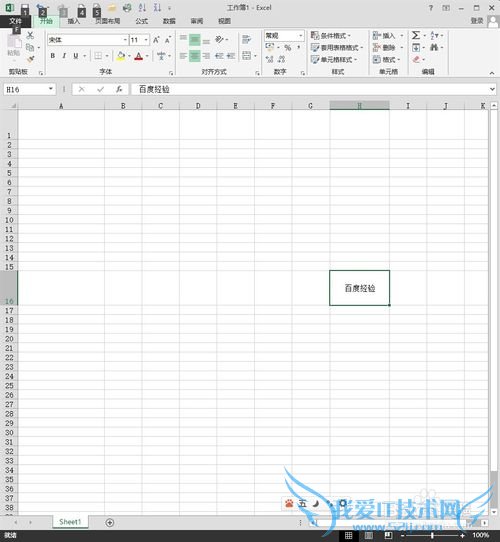
Task: Click the 格式 format cells button
Action: tap(386, 59)
